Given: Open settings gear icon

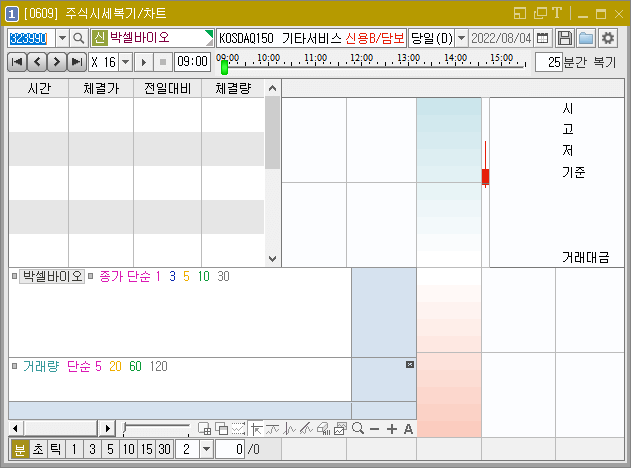Looking at the screenshot, I should pyautogui.click(x=608, y=39).
